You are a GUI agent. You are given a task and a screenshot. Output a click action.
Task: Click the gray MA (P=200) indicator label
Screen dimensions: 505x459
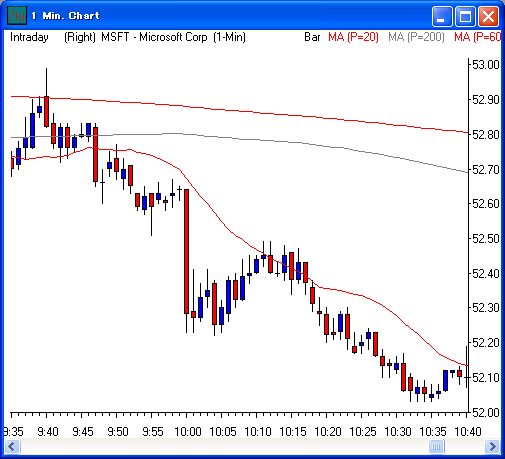(416, 37)
